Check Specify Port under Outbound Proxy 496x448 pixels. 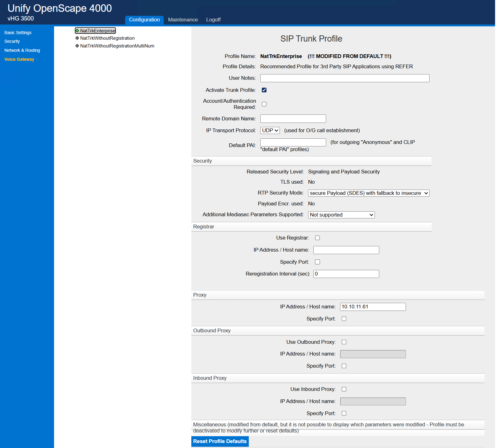click(x=344, y=366)
